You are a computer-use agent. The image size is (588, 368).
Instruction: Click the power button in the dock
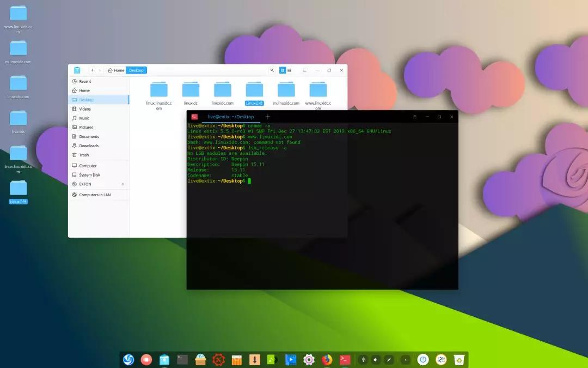point(423,359)
